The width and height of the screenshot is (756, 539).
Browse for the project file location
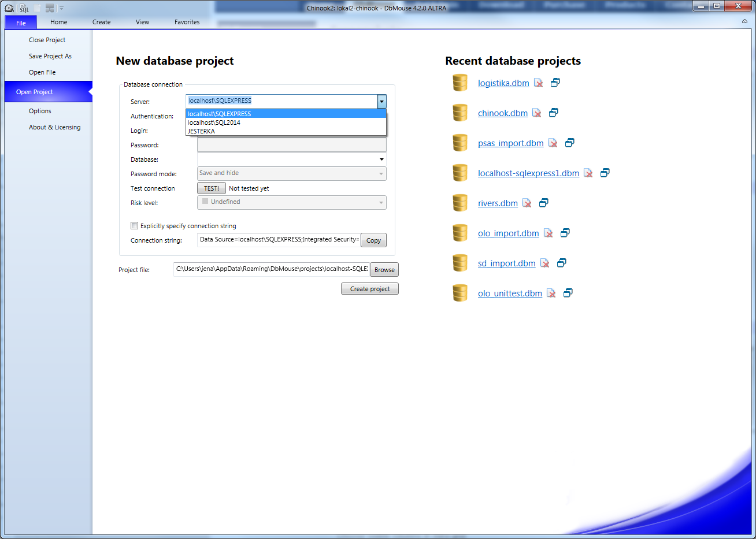384,270
